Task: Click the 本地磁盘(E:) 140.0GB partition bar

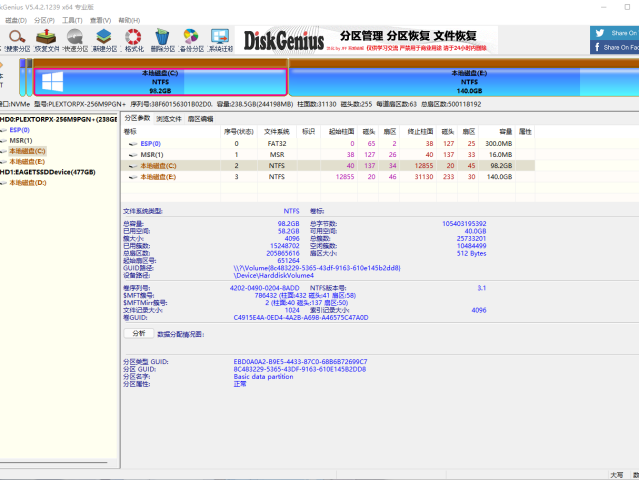Action: coord(464,82)
